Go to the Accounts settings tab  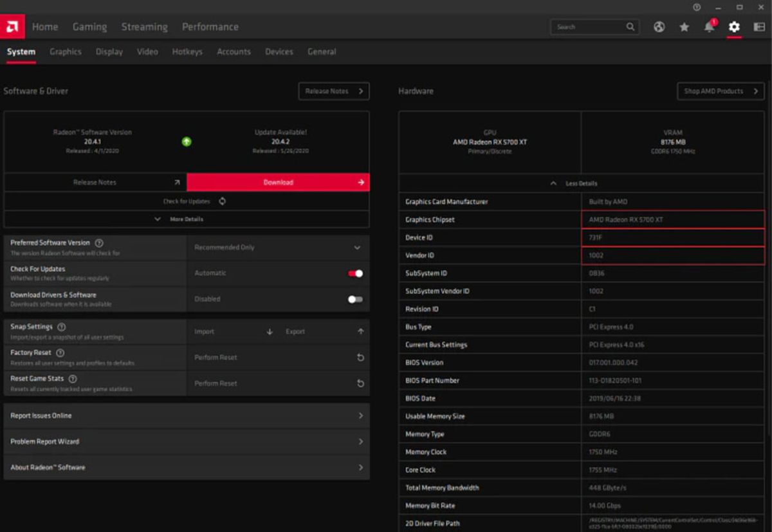point(234,52)
